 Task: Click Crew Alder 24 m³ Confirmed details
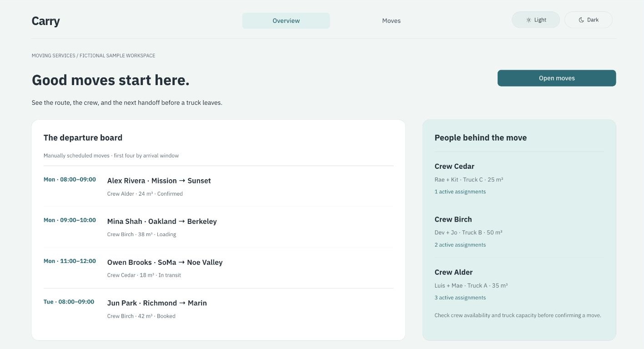(x=145, y=194)
